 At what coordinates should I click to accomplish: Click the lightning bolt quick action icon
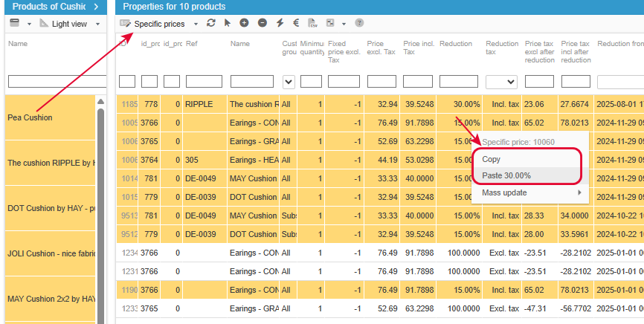(280, 23)
